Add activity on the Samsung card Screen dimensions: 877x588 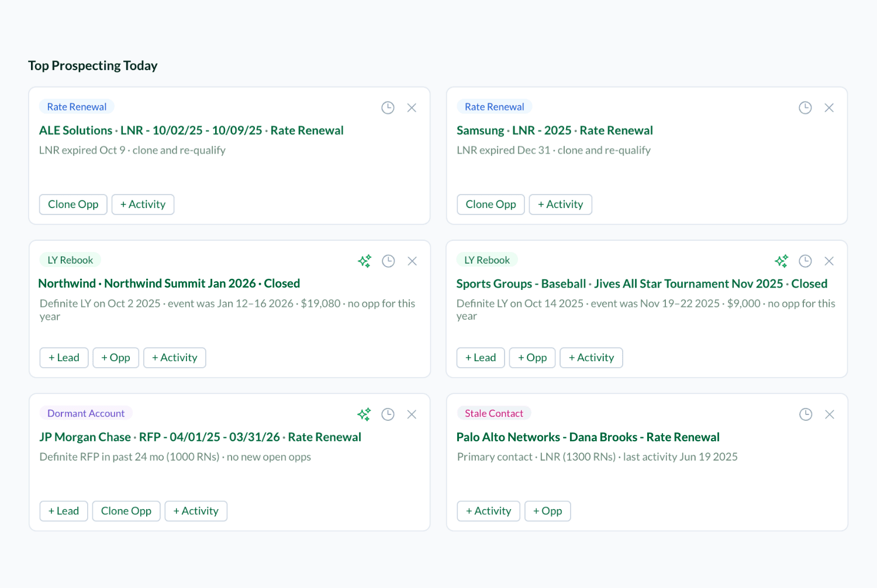click(x=560, y=205)
